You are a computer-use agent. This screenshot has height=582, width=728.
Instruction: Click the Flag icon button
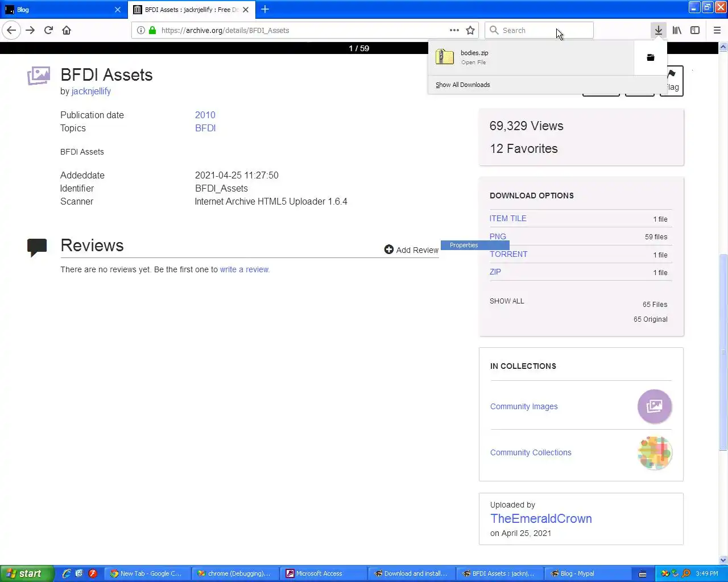pyautogui.click(x=671, y=81)
